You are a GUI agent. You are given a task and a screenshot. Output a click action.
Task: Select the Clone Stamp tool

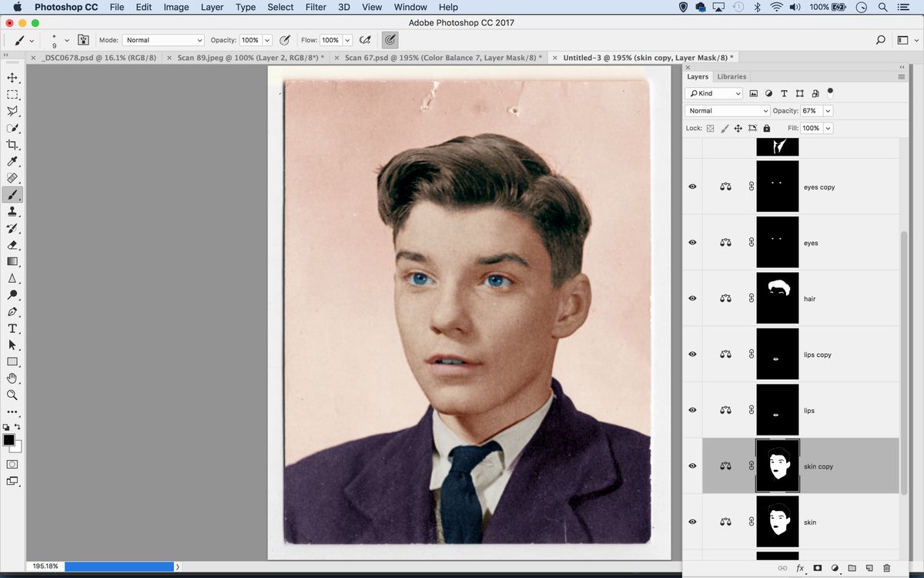click(x=12, y=211)
